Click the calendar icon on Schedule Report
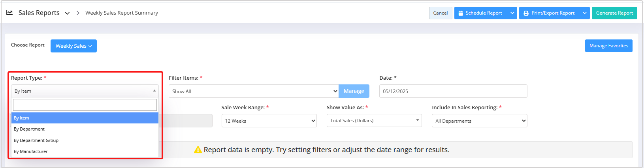This screenshot has width=644, height=168. tap(461, 13)
